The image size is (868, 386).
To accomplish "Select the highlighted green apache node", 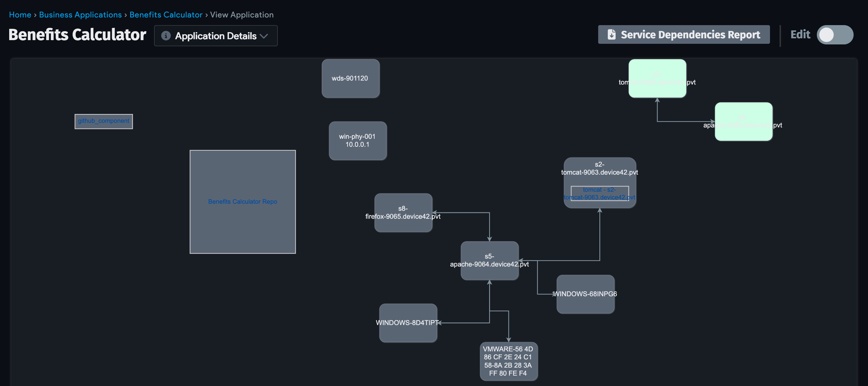I will pos(743,122).
